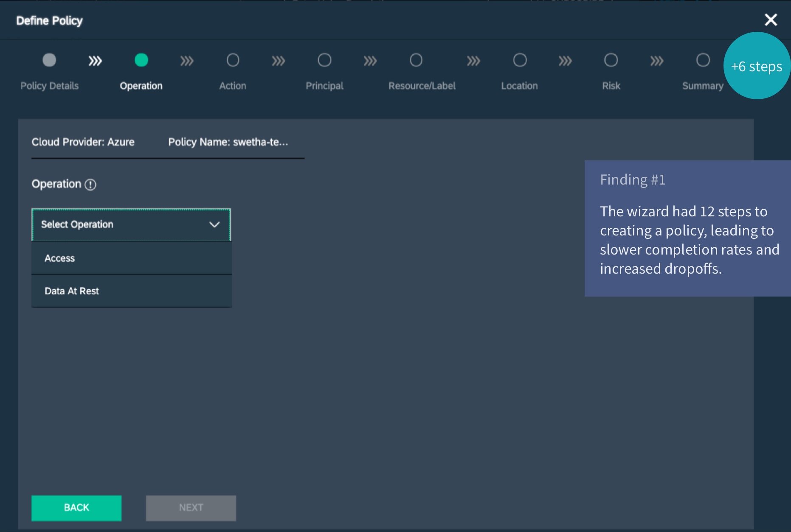
Task: Jump to the Location step circle
Action: click(520, 60)
